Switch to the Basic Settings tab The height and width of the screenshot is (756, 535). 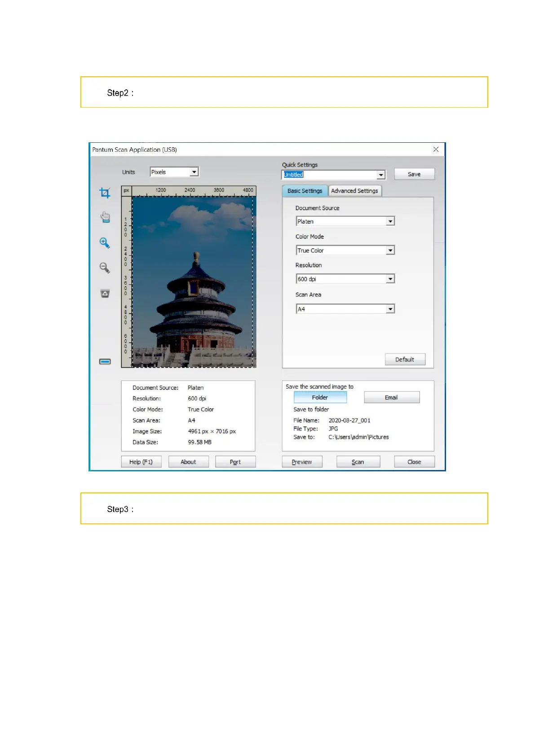[x=305, y=191]
